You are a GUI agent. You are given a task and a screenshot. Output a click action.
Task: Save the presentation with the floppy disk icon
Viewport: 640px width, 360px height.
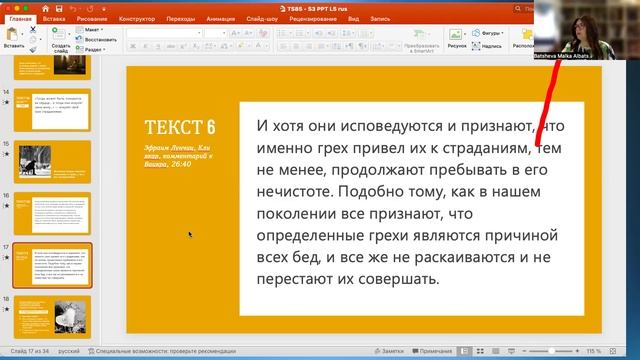(59, 9)
